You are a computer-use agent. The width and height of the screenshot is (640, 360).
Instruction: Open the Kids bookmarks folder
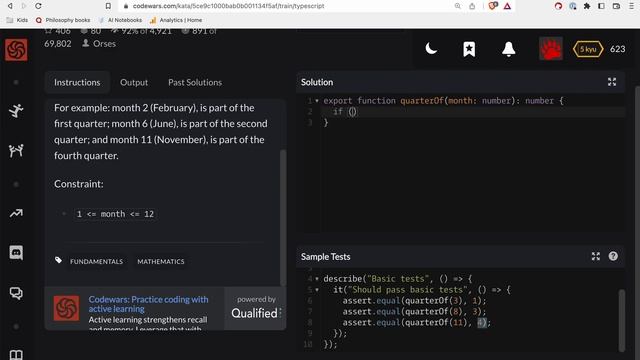coord(17,20)
